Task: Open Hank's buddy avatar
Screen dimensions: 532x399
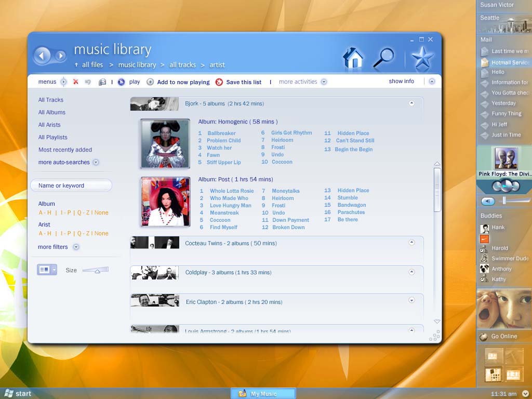Action: pyautogui.click(x=485, y=229)
